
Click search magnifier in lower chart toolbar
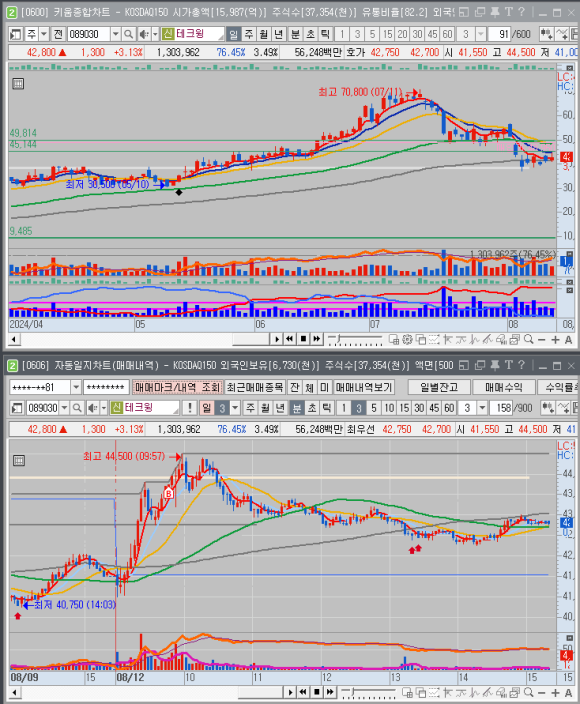pos(77,408)
